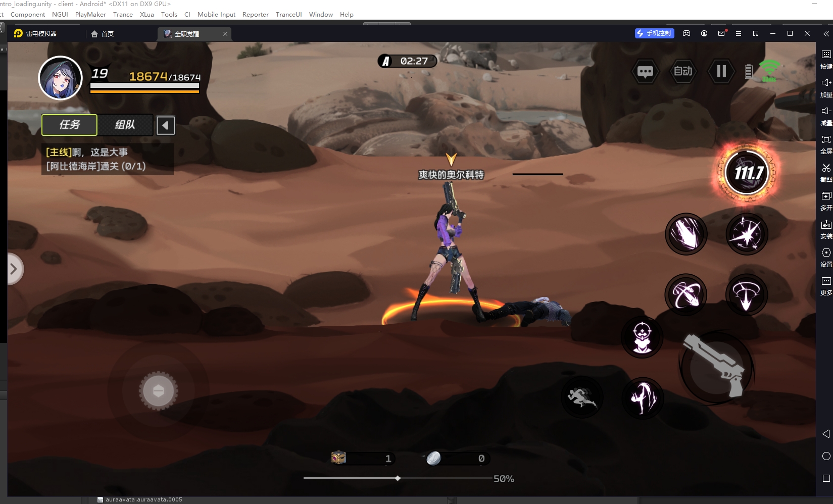Use the star burst skill

(747, 234)
